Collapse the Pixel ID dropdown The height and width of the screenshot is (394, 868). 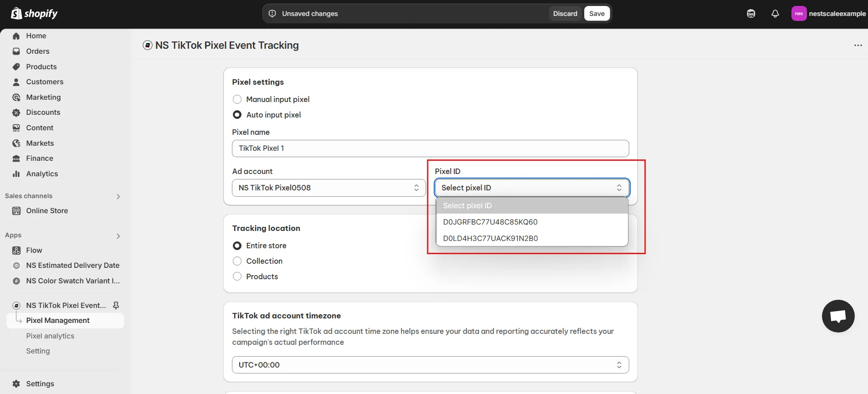(532, 188)
